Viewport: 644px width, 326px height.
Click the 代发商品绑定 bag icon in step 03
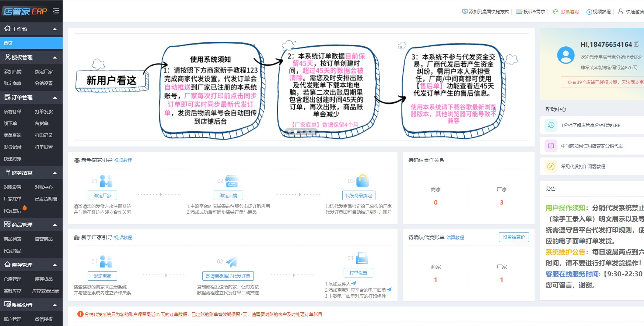coord(363,181)
